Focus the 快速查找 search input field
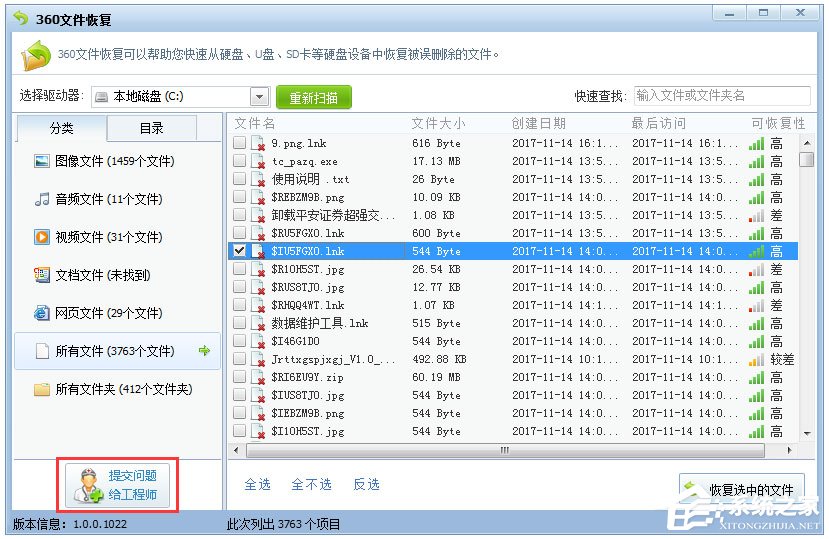The image size is (829, 539). 722,96
